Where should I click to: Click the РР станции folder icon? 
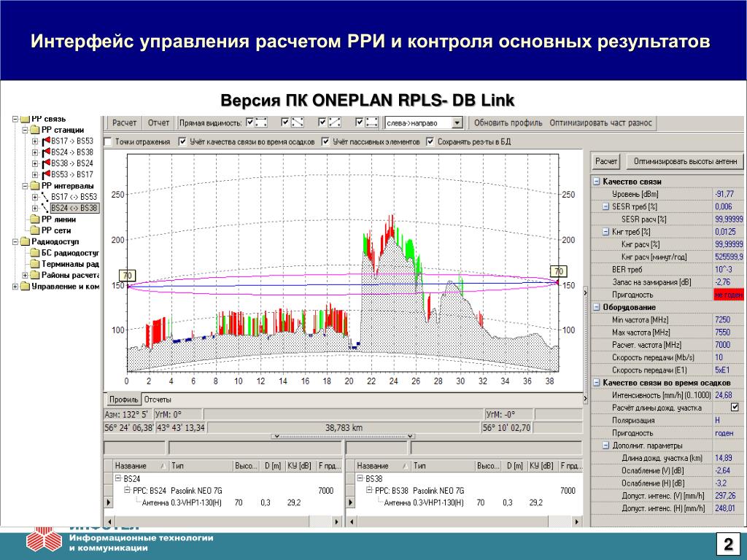point(35,130)
